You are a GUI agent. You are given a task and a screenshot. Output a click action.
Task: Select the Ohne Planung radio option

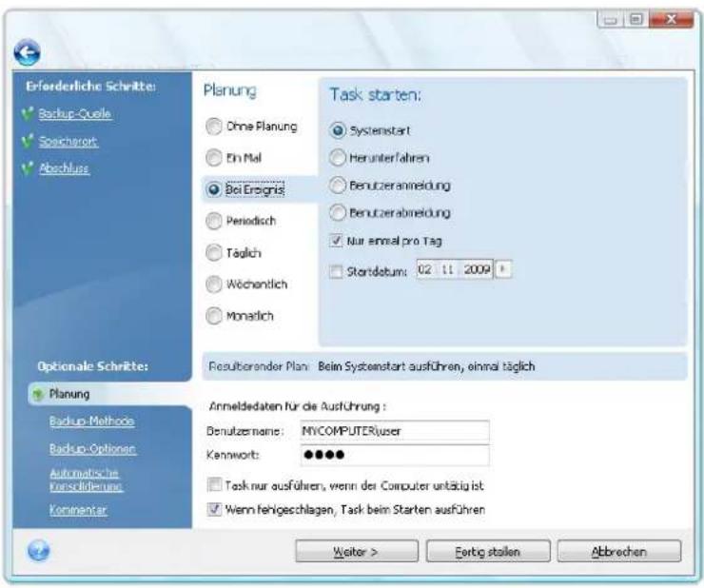coord(214,127)
